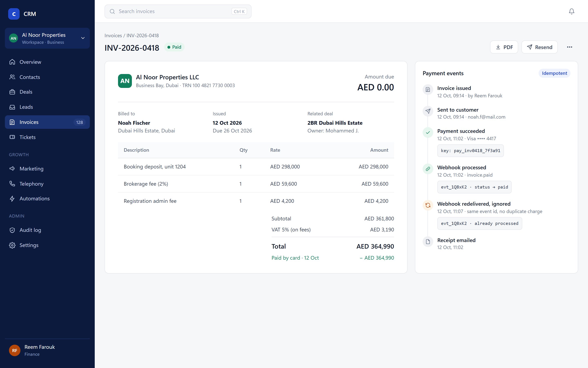
Task: Click the Brokerage fee (2%) row
Action: [x=256, y=184]
